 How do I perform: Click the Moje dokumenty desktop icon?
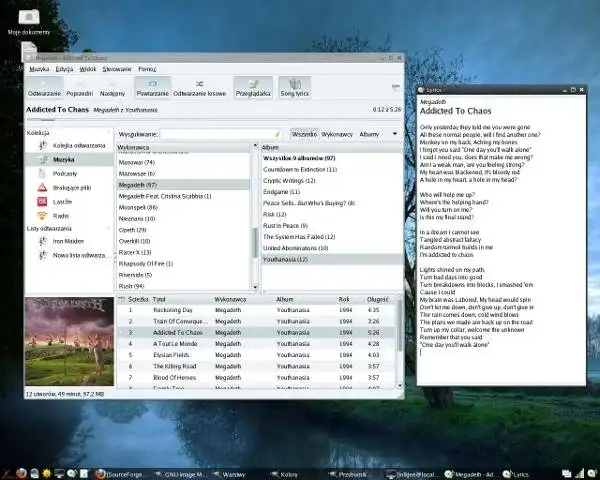tap(29, 22)
